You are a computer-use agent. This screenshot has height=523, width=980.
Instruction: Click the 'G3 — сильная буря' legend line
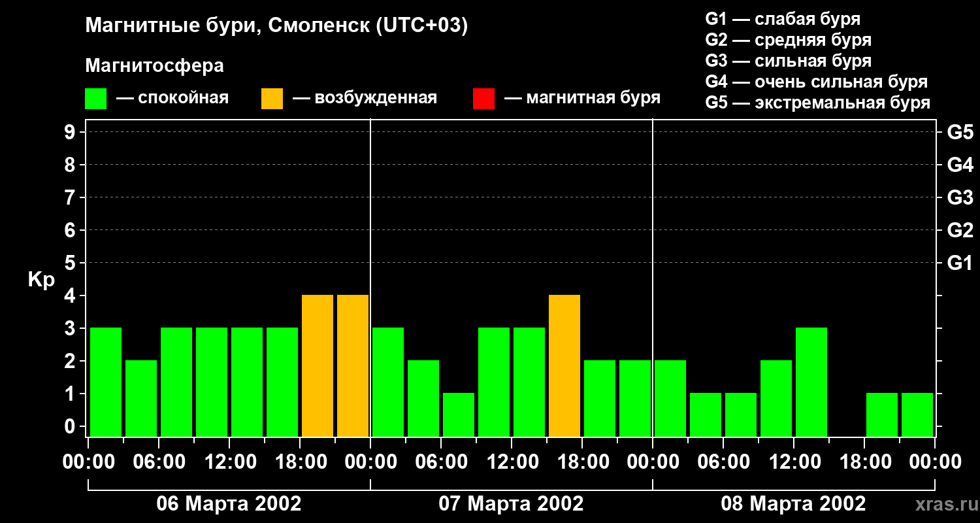789,61
